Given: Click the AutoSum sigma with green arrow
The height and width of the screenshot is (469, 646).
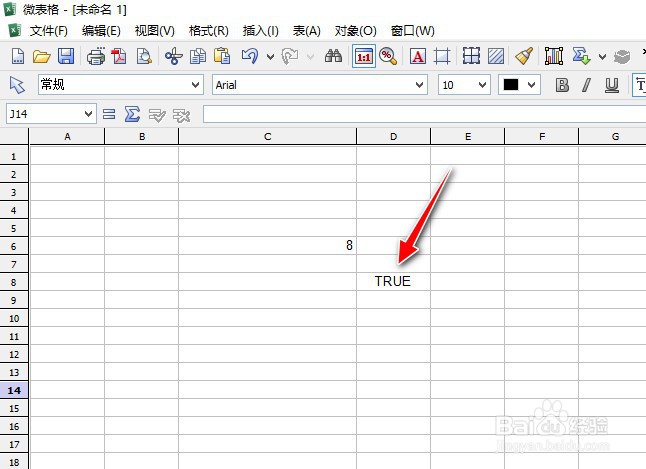Looking at the screenshot, I should [x=581, y=56].
